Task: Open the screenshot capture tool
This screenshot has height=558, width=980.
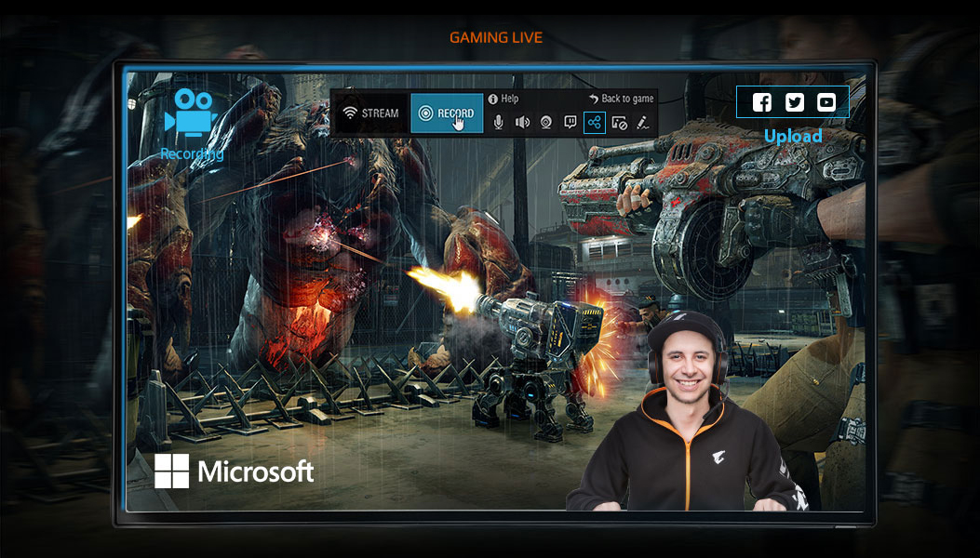Action: click(x=618, y=122)
